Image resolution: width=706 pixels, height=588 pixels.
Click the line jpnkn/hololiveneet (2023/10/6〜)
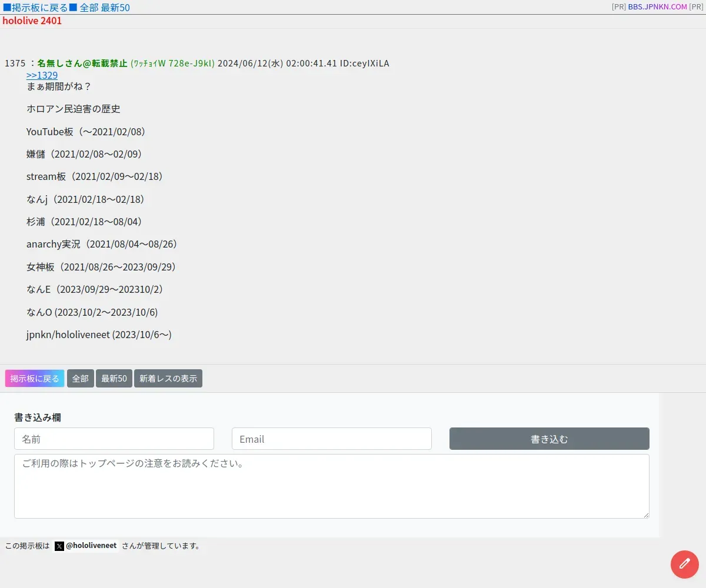tap(99, 335)
